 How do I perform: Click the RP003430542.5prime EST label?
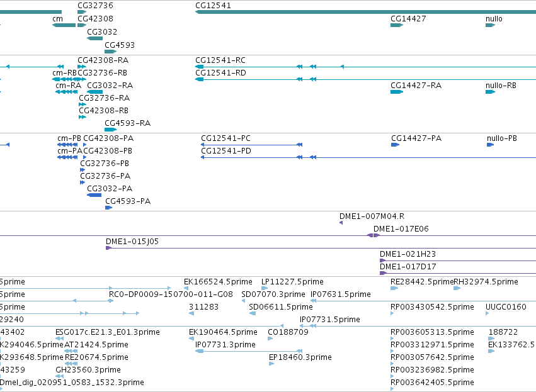432,307
